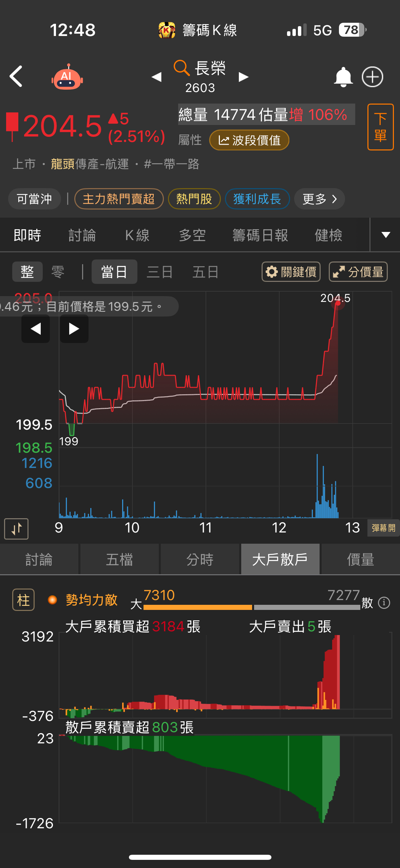400x868 pixels.
Task: Select the 即時 tab
Action: click(27, 235)
